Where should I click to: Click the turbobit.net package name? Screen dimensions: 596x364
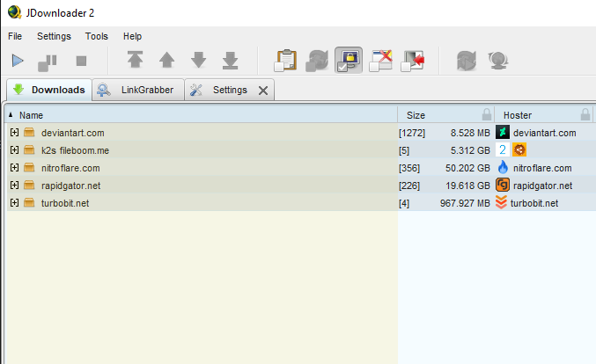pyautogui.click(x=65, y=203)
